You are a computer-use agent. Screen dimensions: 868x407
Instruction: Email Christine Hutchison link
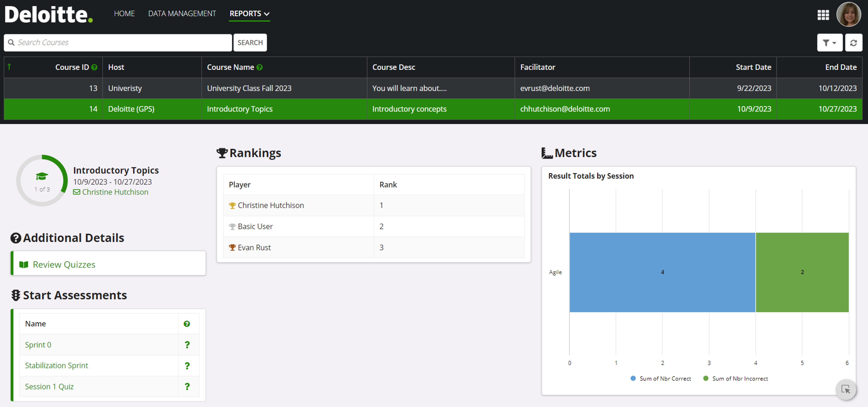pos(115,192)
